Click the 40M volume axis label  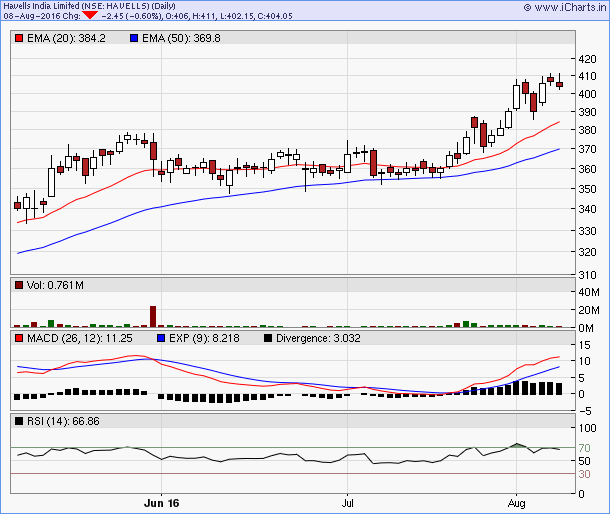point(589,292)
